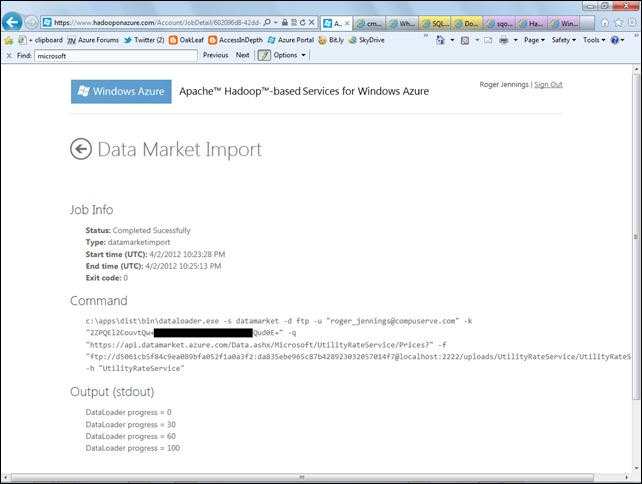Click the Stop loading X icon in address bar
Screen dimensions: 642x484
pyautogui.click(x=312, y=23)
